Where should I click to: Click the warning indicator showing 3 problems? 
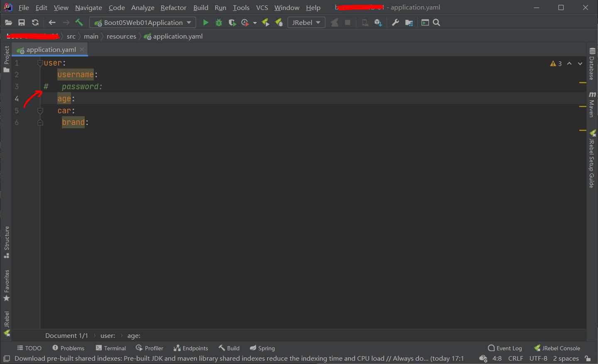click(x=556, y=64)
